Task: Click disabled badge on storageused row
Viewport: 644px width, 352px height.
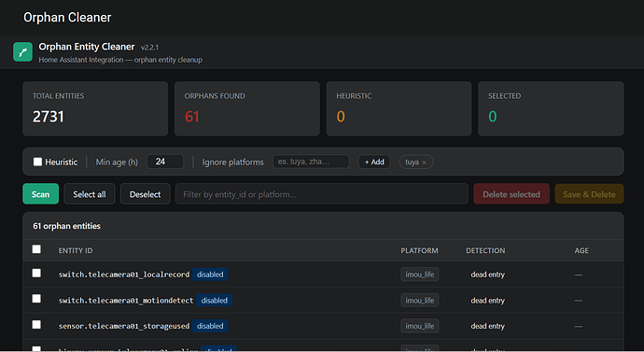Action: [210, 326]
